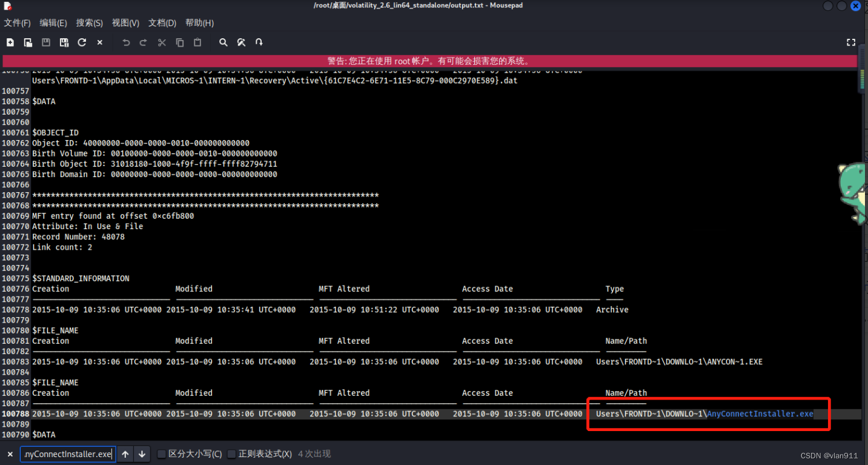Click the $DATA text on line 100758
This screenshot has height=465, width=868.
[x=44, y=101]
